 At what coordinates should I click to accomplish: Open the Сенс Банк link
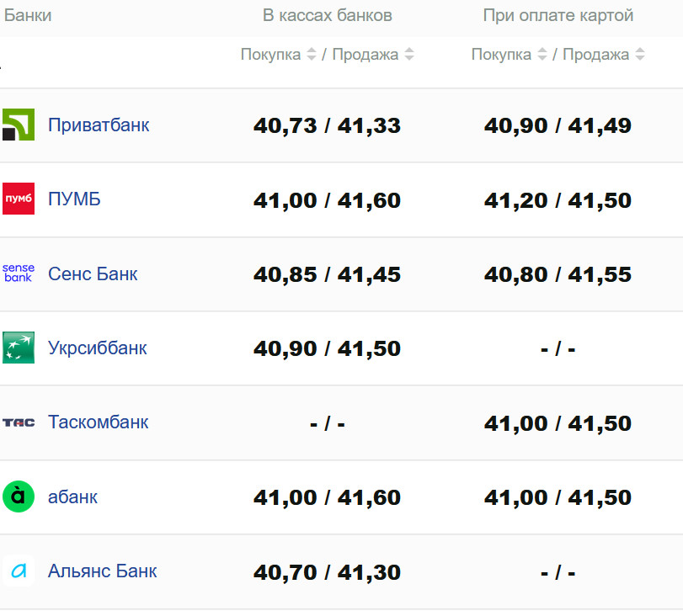[x=93, y=273]
